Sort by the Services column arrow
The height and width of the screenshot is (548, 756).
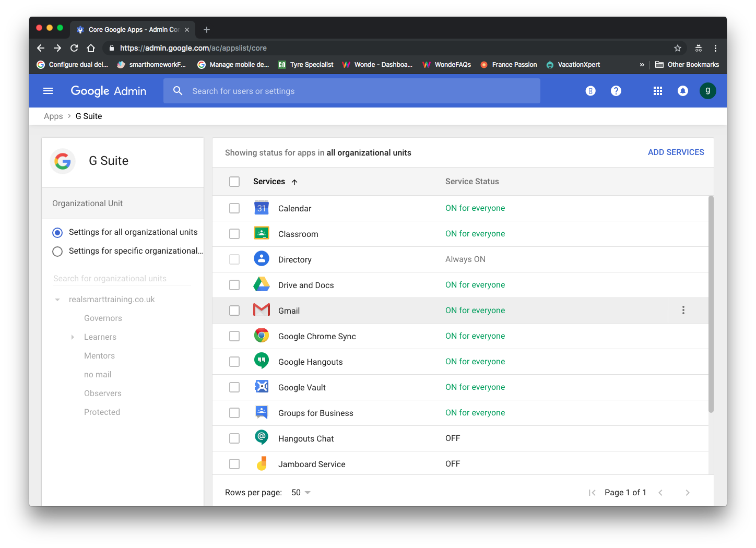294,182
